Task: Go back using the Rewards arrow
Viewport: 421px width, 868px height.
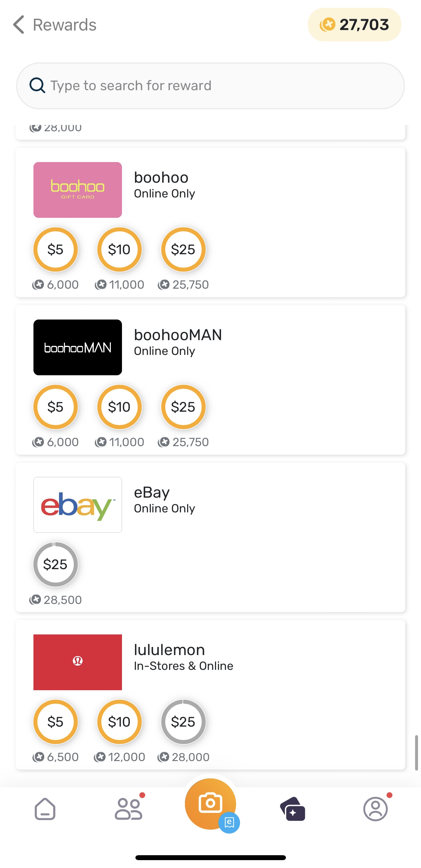Action: click(18, 25)
